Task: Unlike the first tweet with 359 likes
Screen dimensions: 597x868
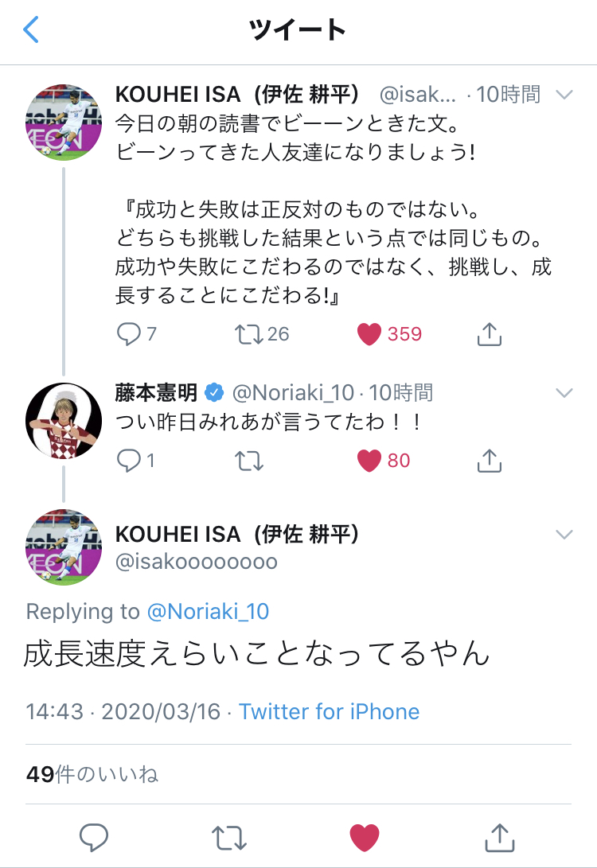Action: (369, 334)
